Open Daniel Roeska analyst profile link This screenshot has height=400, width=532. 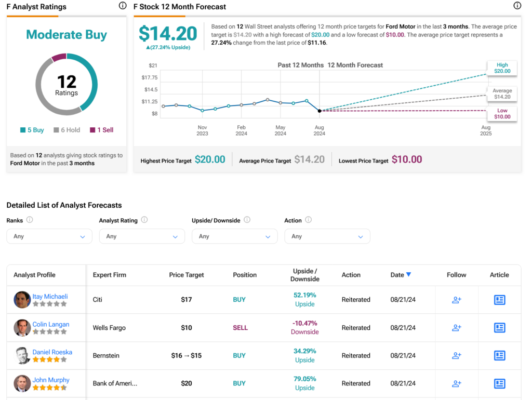click(x=52, y=352)
